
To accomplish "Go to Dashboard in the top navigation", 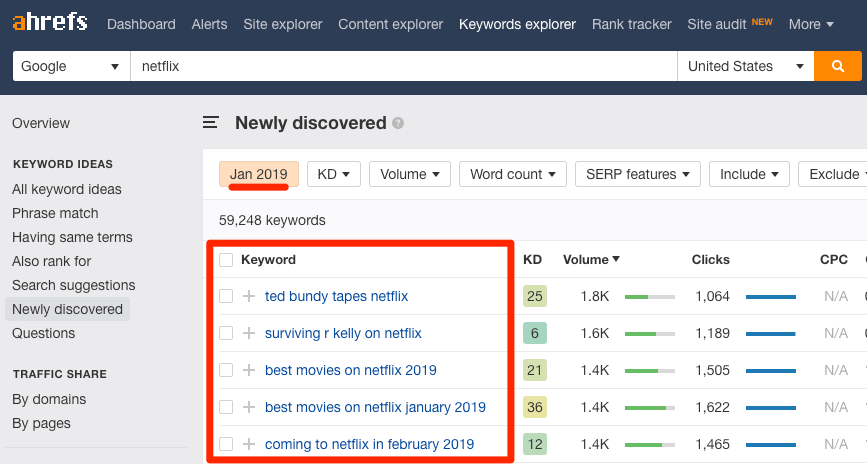I will [x=141, y=24].
